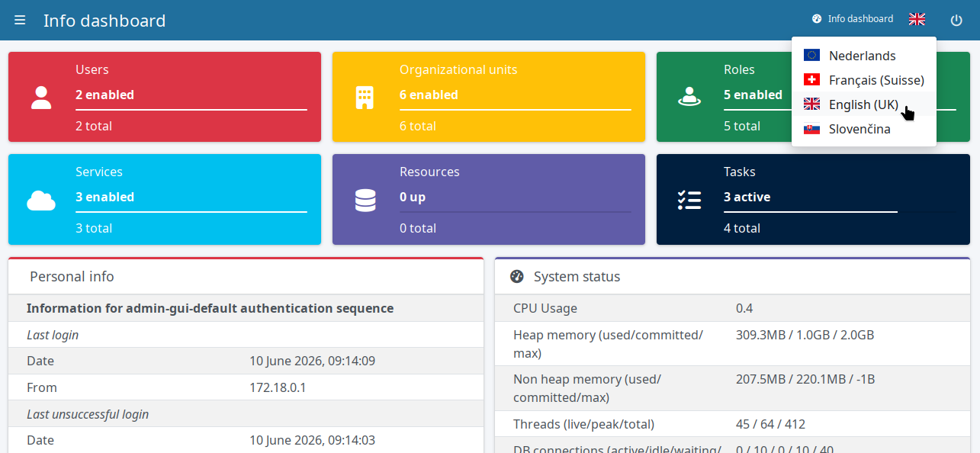Screen dimensions: 980x453
Task: Click the CPU Usage label
Action: point(545,308)
